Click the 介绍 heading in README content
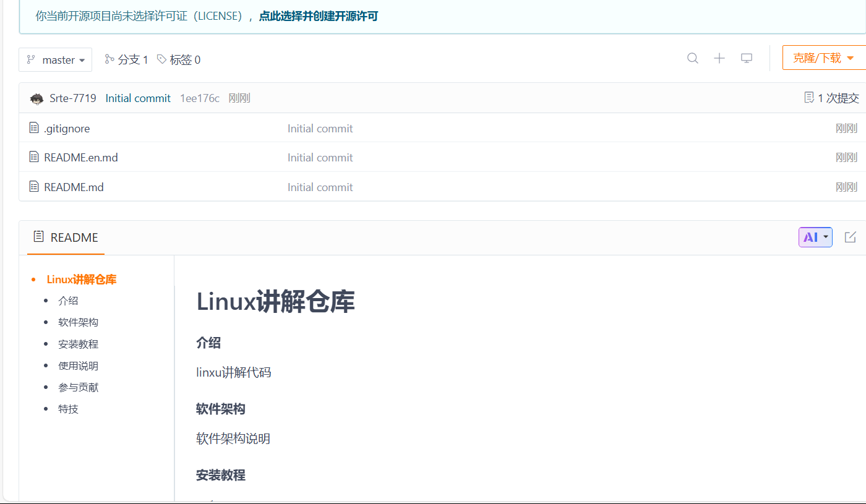Viewport: 866px width, 504px height. pos(208,343)
